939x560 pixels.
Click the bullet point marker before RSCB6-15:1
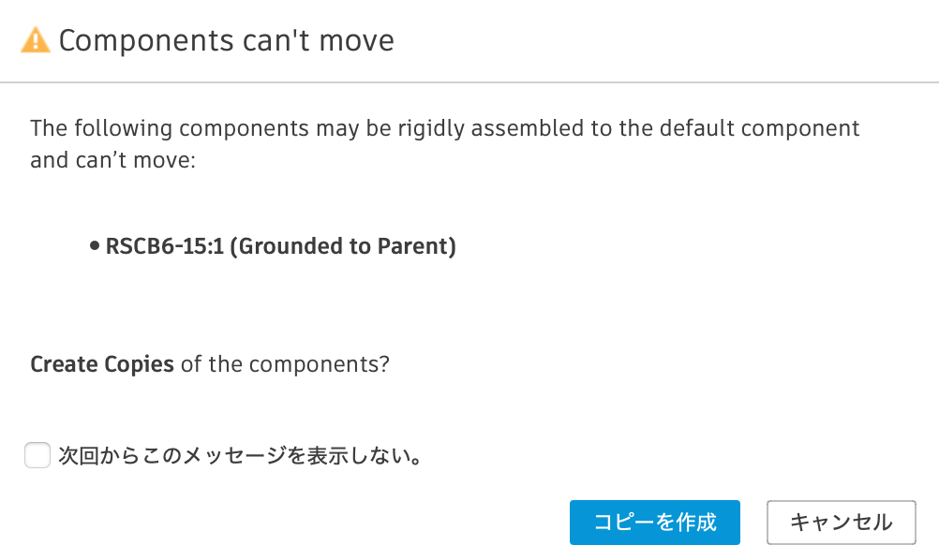coord(94,246)
